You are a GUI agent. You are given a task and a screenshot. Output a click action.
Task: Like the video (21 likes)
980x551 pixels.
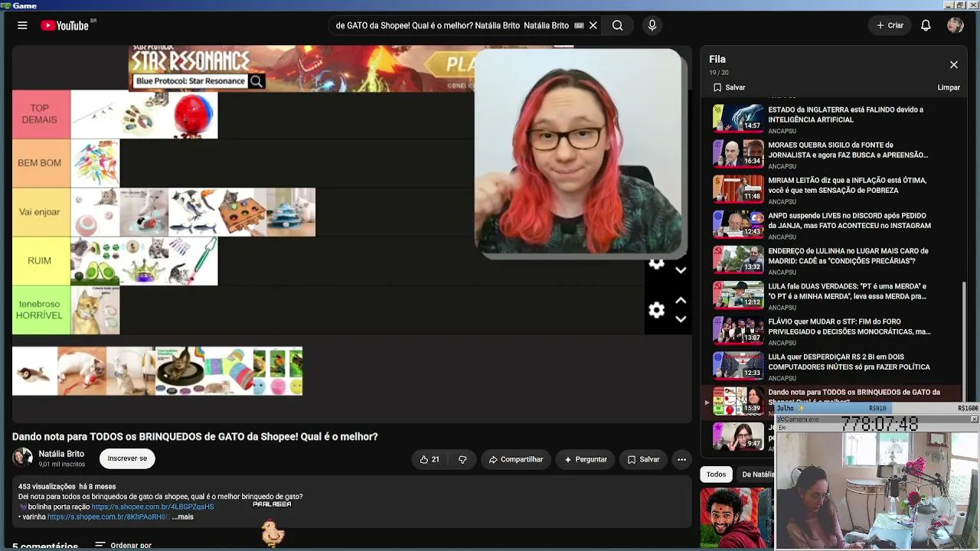click(x=430, y=459)
